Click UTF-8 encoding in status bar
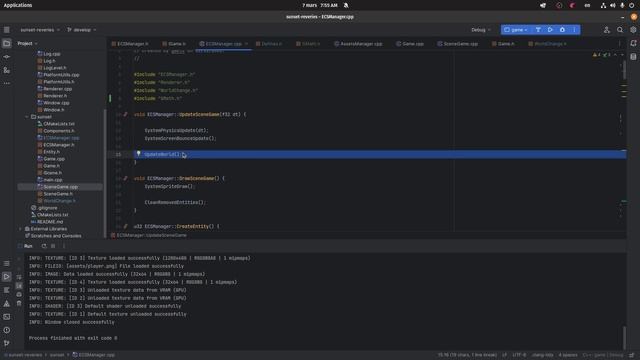This screenshot has height=360, width=640. tap(519, 355)
